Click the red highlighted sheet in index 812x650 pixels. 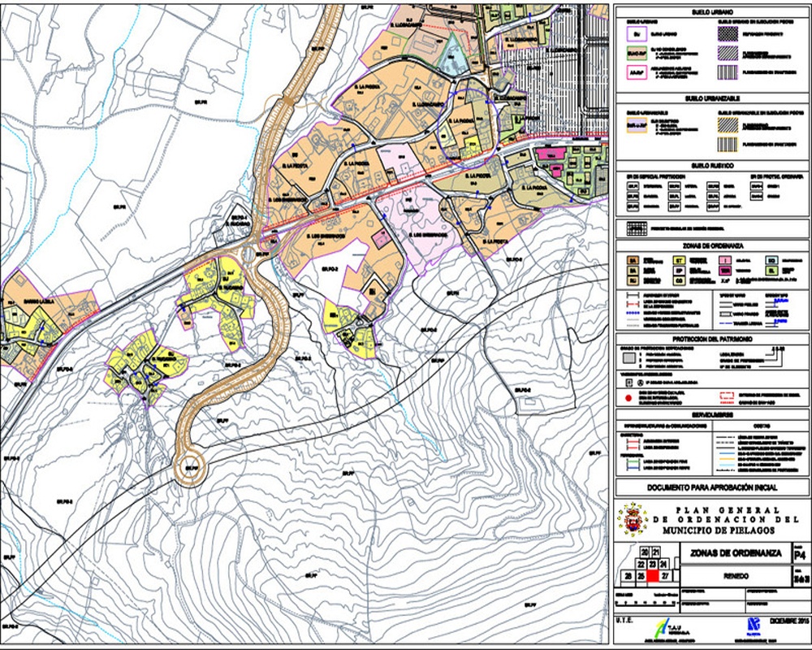pyautogui.click(x=653, y=576)
